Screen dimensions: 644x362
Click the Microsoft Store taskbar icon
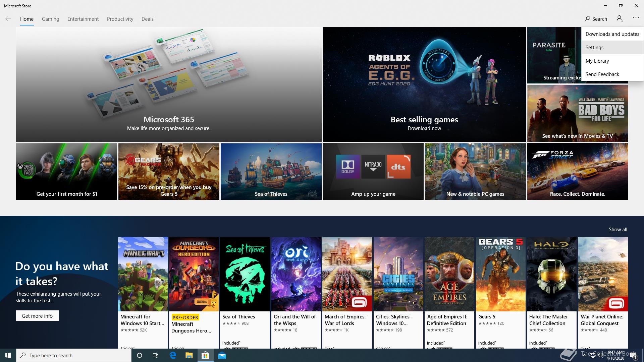(x=205, y=355)
